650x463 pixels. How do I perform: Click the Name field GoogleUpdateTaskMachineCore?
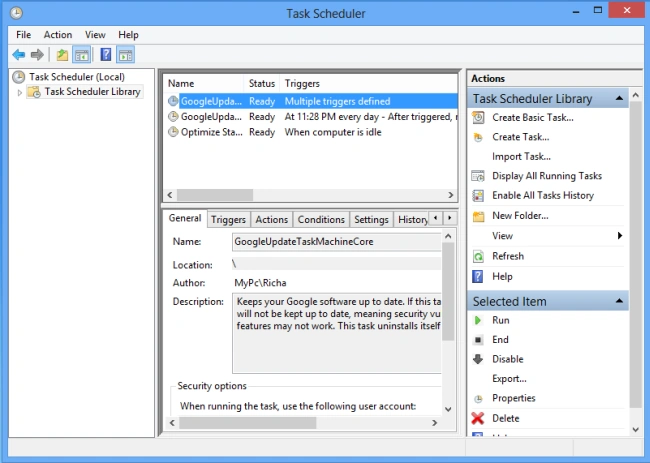point(336,242)
